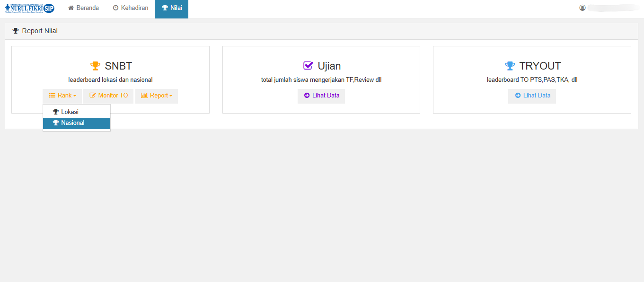The height and width of the screenshot is (282, 644).
Task: Collapse the Rank dropdown button
Action: point(62,96)
